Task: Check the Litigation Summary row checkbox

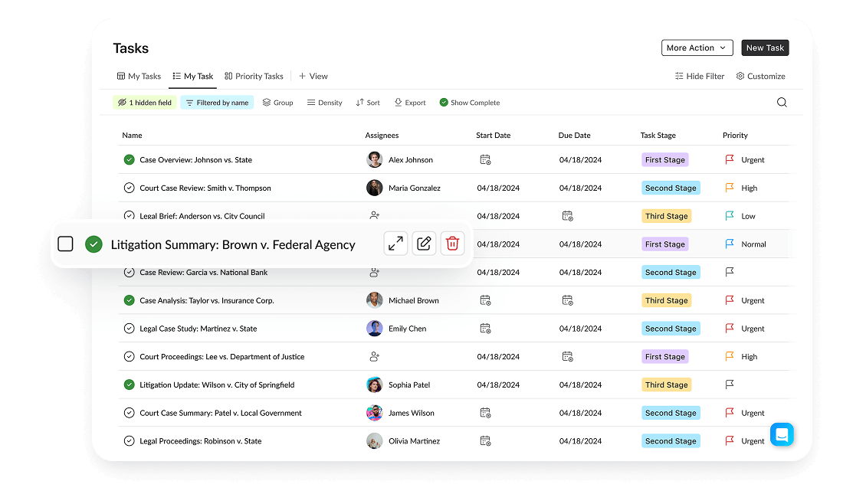Action: pyautogui.click(x=66, y=244)
